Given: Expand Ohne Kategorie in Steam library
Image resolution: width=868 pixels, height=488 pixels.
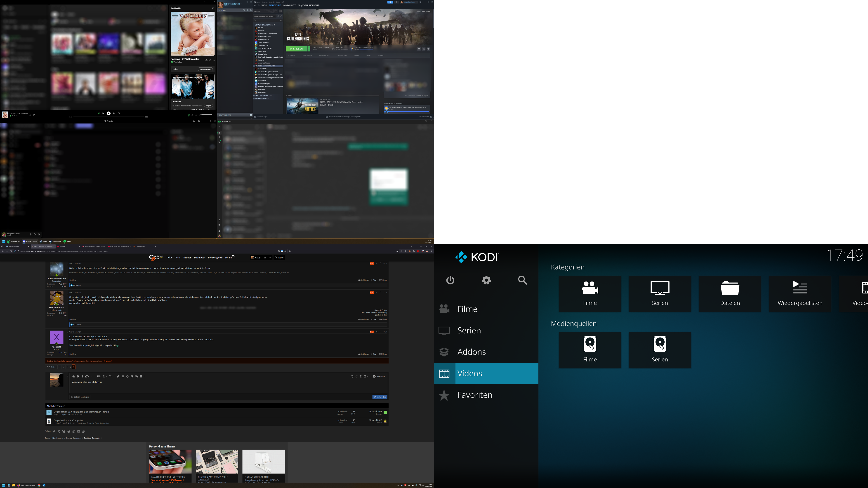Looking at the screenshot, I should click(x=254, y=95).
